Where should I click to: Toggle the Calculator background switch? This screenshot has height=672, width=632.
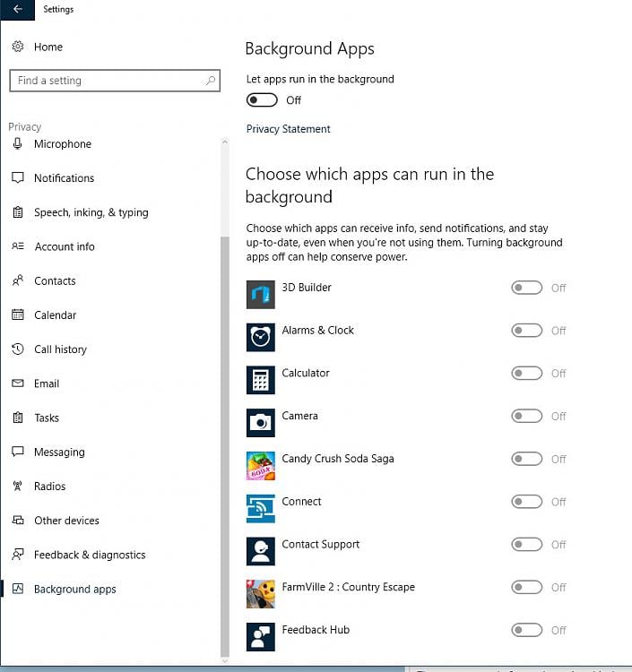[526, 374]
